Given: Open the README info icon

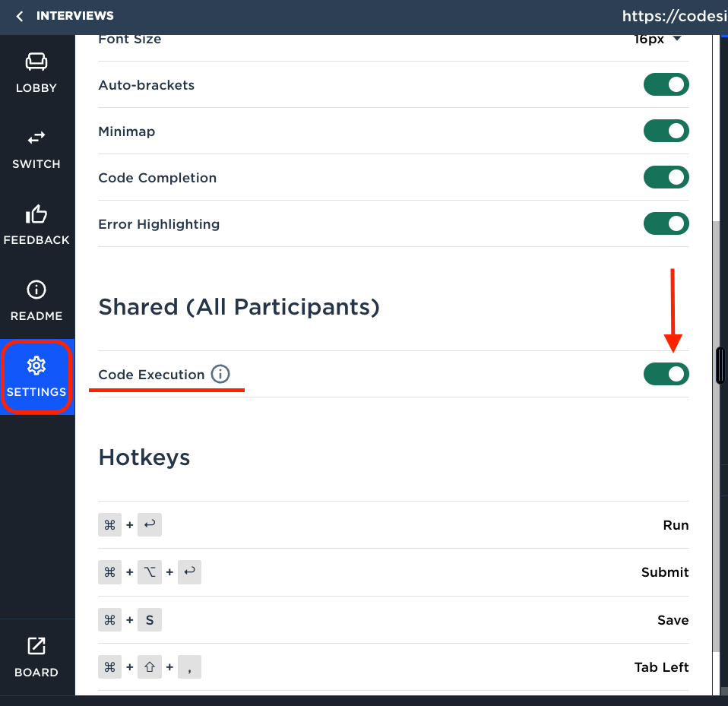Looking at the screenshot, I should [36, 290].
